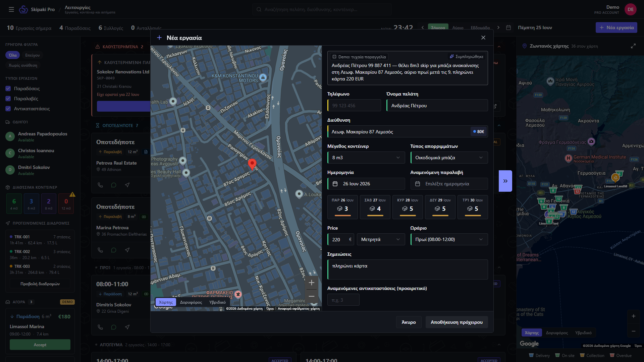The image size is (644, 362).
Task: Expand the live map to fullscreen
Action: pyautogui.click(x=633, y=46)
